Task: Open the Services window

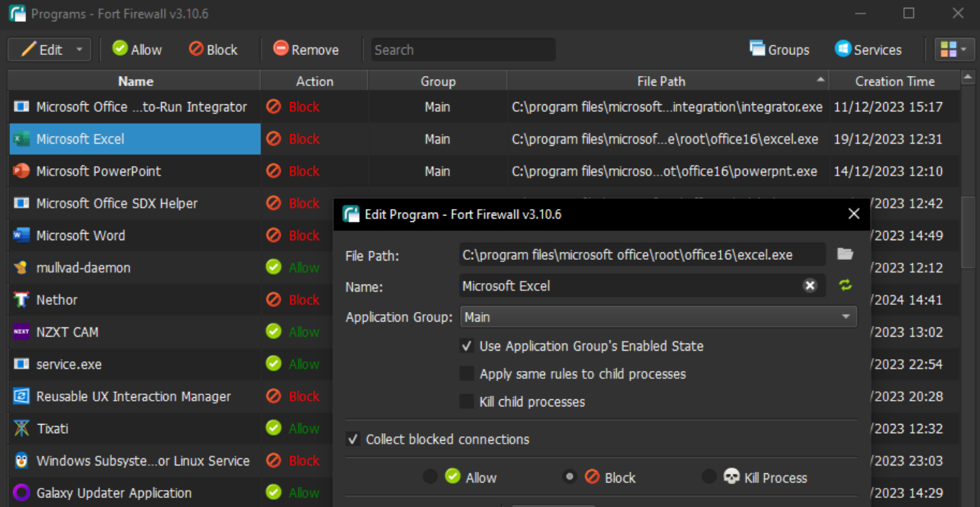Action: (x=867, y=49)
